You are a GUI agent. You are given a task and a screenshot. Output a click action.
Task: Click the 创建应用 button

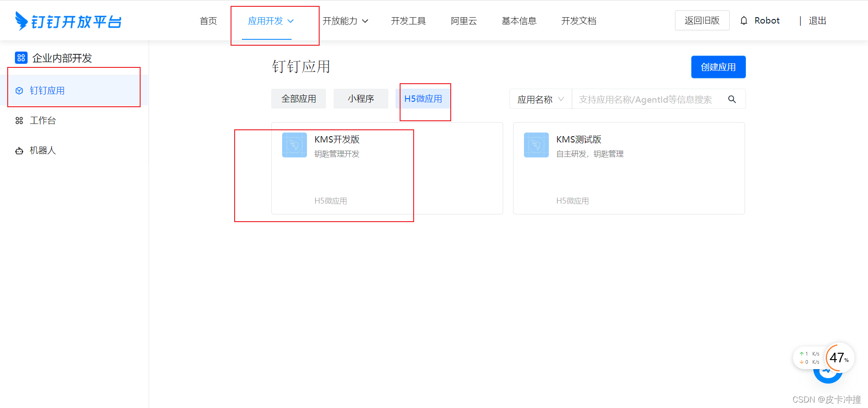[718, 66]
